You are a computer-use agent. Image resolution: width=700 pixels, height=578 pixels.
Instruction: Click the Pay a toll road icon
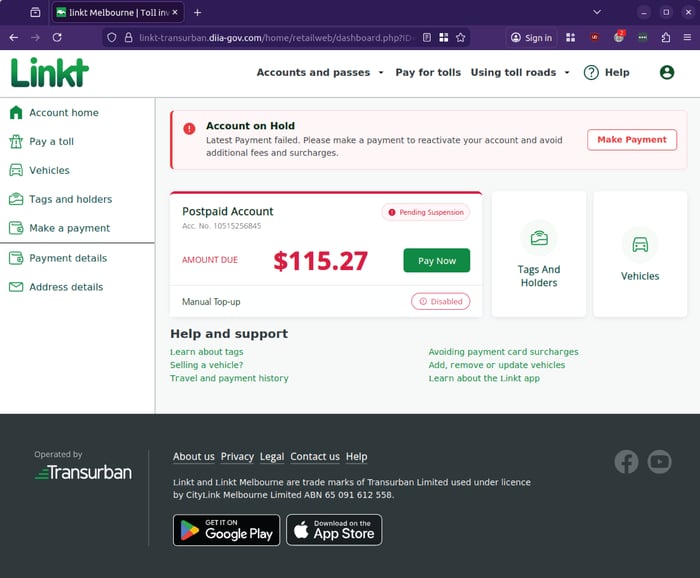16,141
